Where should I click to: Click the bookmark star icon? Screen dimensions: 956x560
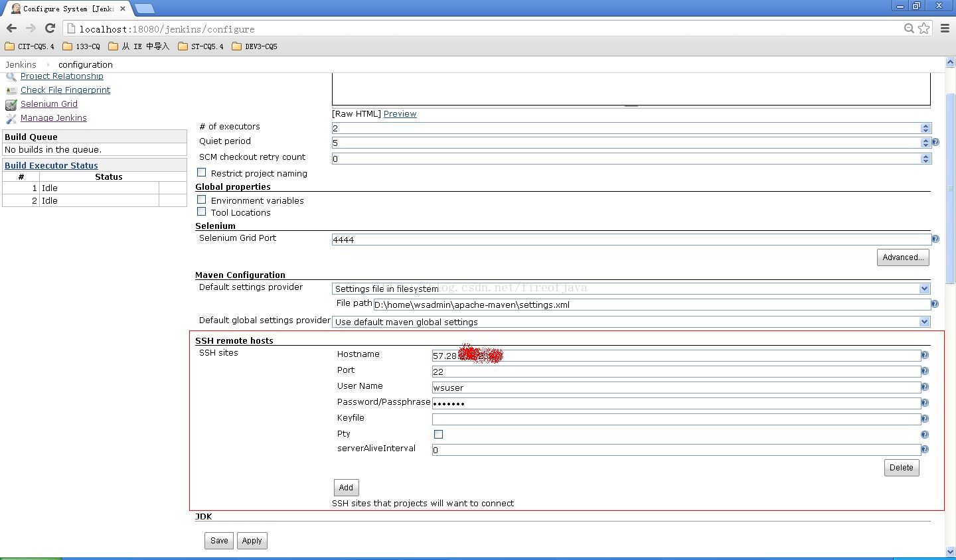923,29
